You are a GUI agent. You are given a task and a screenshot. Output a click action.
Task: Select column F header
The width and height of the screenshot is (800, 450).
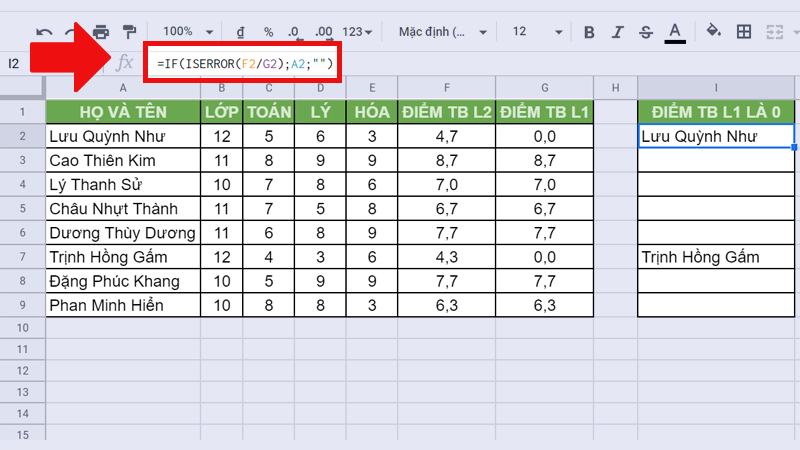[x=447, y=88]
